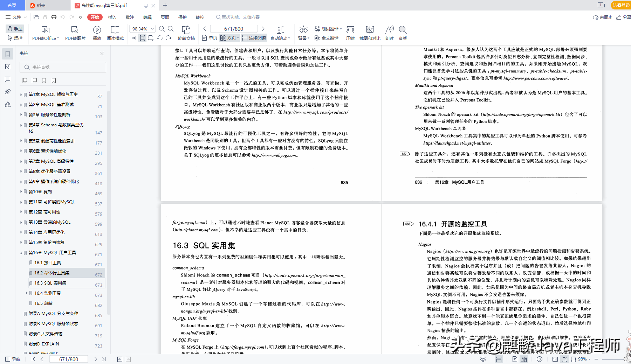The height and width of the screenshot is (364, 631).
Task: Collapse all bookmarks icon
Action: coord(34,80)
